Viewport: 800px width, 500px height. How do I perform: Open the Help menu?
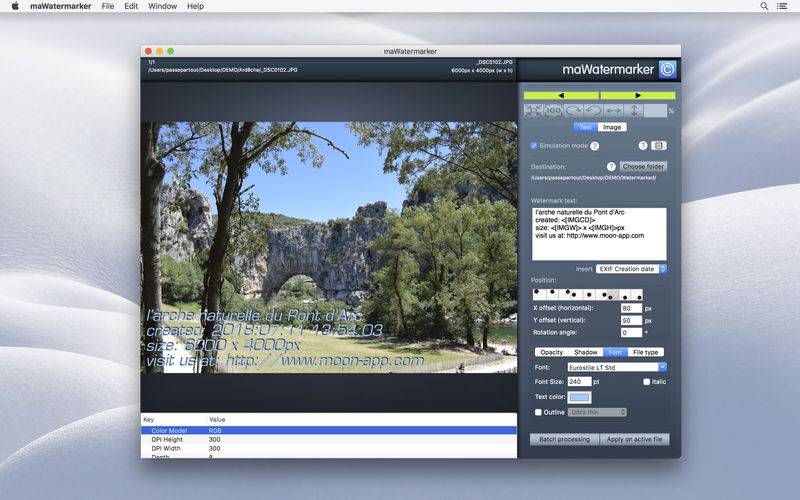[x=195, y=6]
